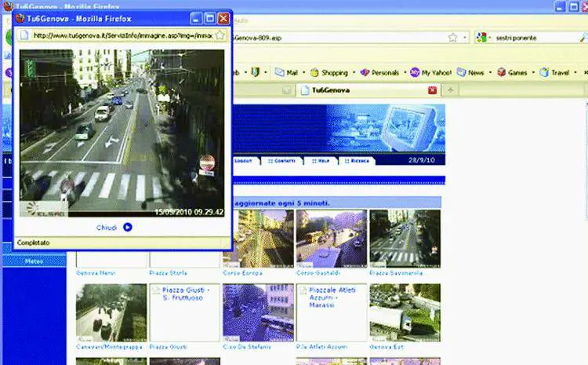Viewport: 588px width, 365px height.
Task: Select the Contatti site tab
Action: tap(282, 160)
